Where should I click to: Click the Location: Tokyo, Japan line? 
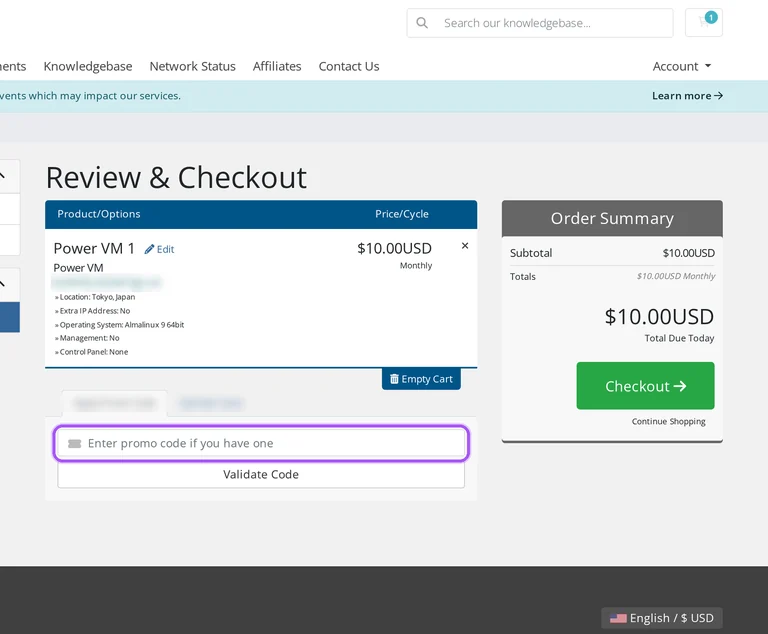click(95, 297)
